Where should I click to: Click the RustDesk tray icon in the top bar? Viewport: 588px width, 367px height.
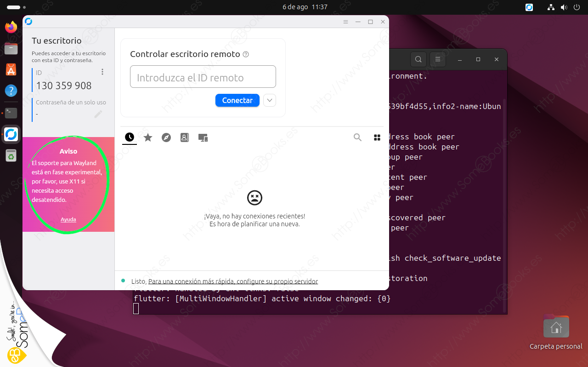pos(529,7)
